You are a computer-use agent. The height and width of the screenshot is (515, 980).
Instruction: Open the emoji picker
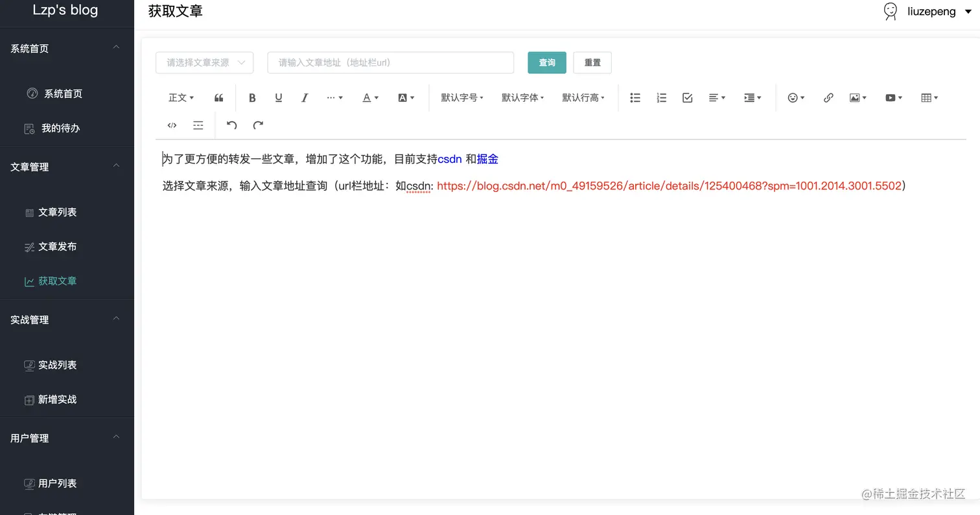click(796, 98)
